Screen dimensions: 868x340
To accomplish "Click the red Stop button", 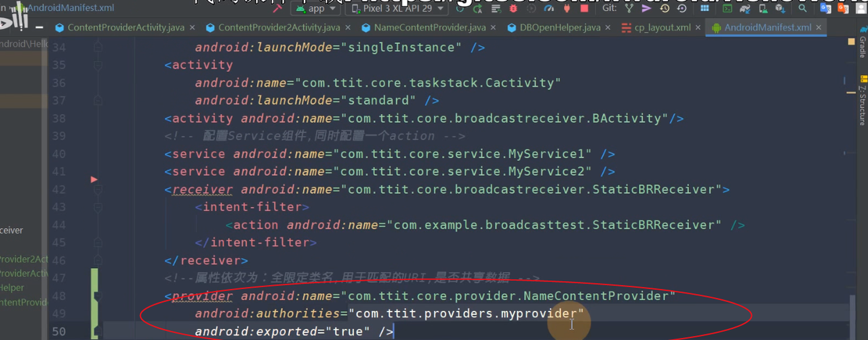I will (x=584, y=9).
